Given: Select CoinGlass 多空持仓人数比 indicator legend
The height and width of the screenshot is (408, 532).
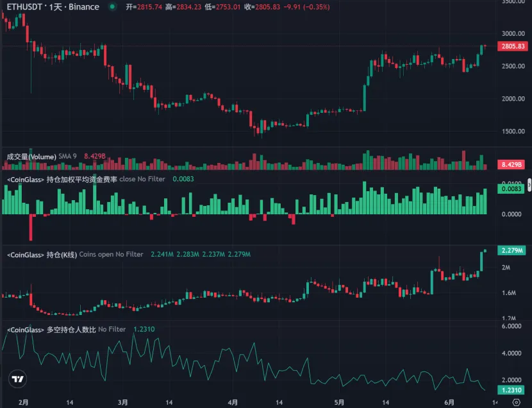Looking at the screenshot, I should [x=51, y=330].
